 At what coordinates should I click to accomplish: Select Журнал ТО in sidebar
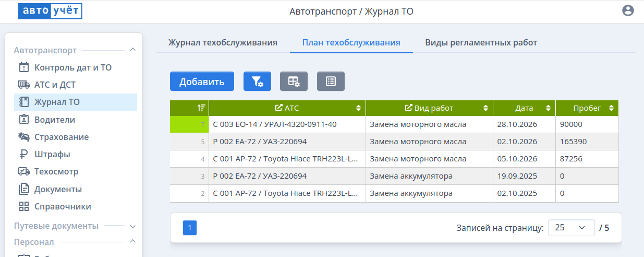pyautogui.click(x=76, y=102)
